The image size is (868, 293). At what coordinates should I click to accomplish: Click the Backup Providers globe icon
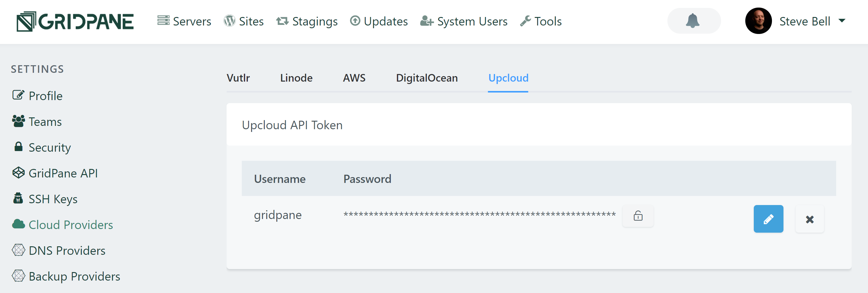pos(18,275)
